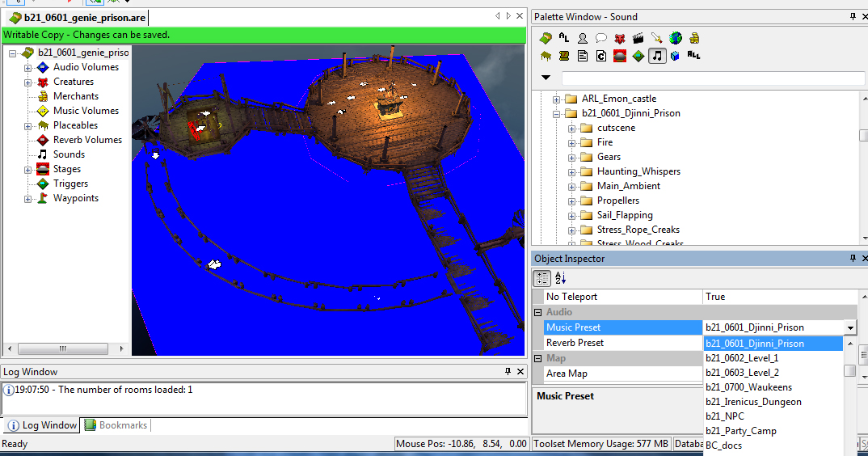Viewport: 868px width, 456px height.
Task: Toggle alphabetical sort in Object Inspector
Action: click(560, 278)
